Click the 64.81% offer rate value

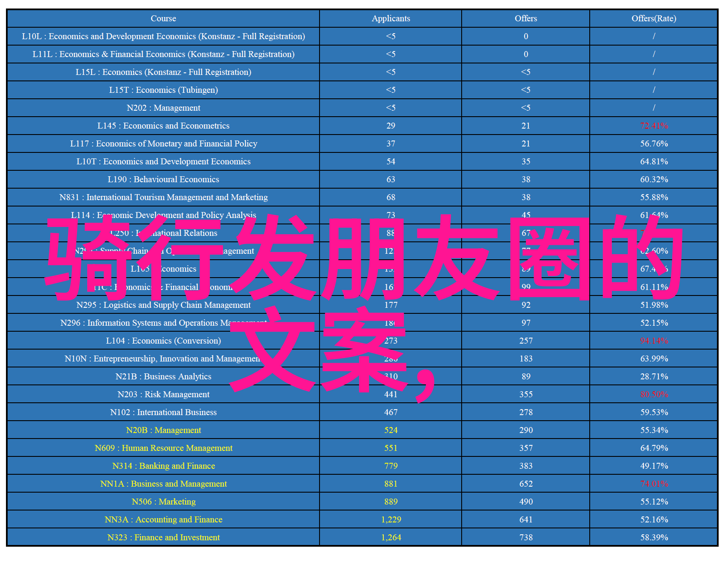point(654,161)
